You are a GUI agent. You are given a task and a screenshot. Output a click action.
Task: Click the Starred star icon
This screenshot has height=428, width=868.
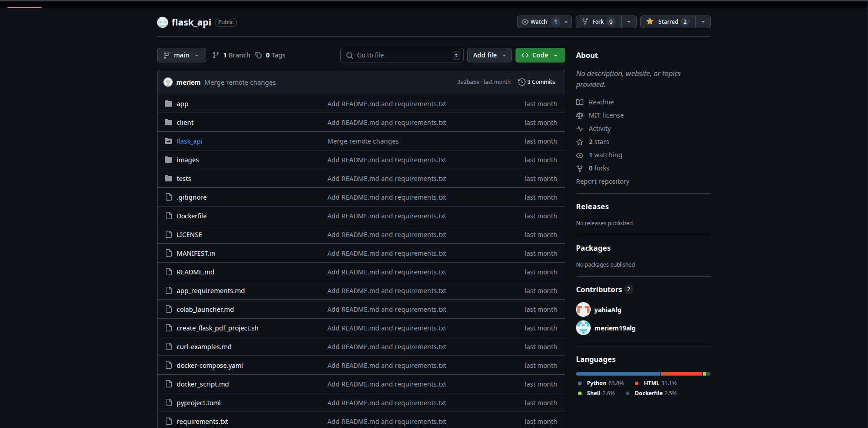coord(650,21)
